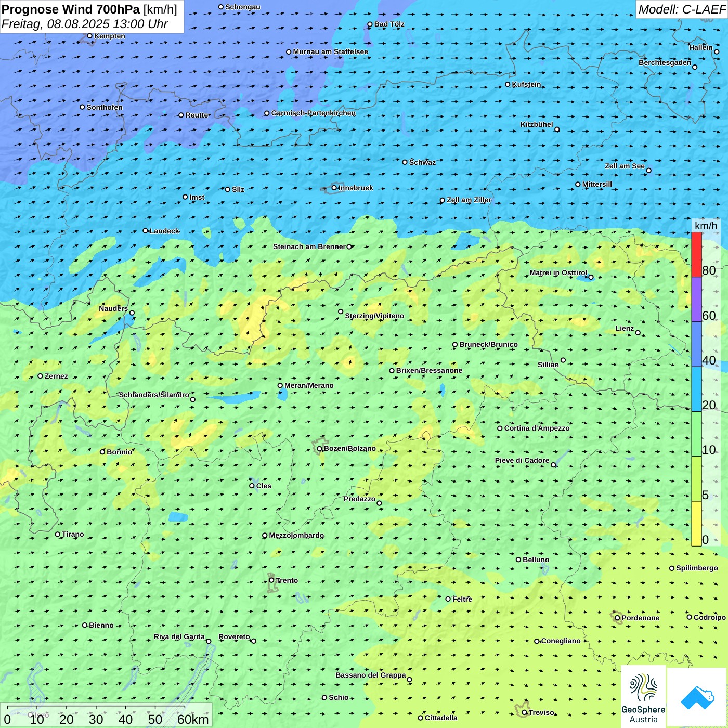Screen dimensions: 728x728
Task: Click the Bad Tölz location marker
Action: click(370, 24)
